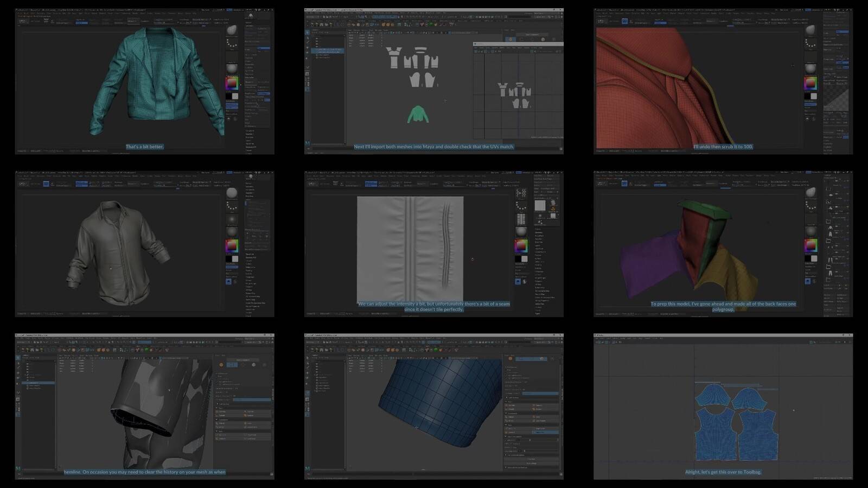Open the red fabric close-up screenshot

pyautogui.click(x=723, y=81)
